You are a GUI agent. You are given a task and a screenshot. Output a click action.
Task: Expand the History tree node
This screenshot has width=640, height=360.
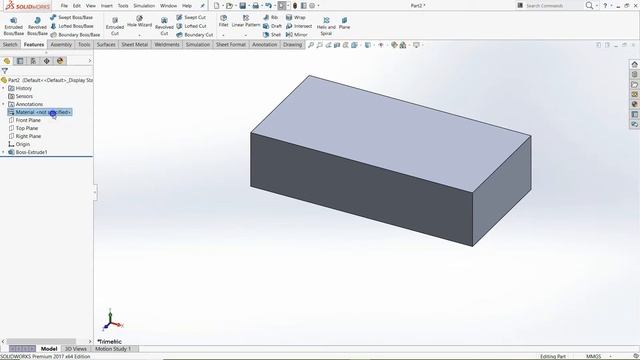tap(4, 88)
